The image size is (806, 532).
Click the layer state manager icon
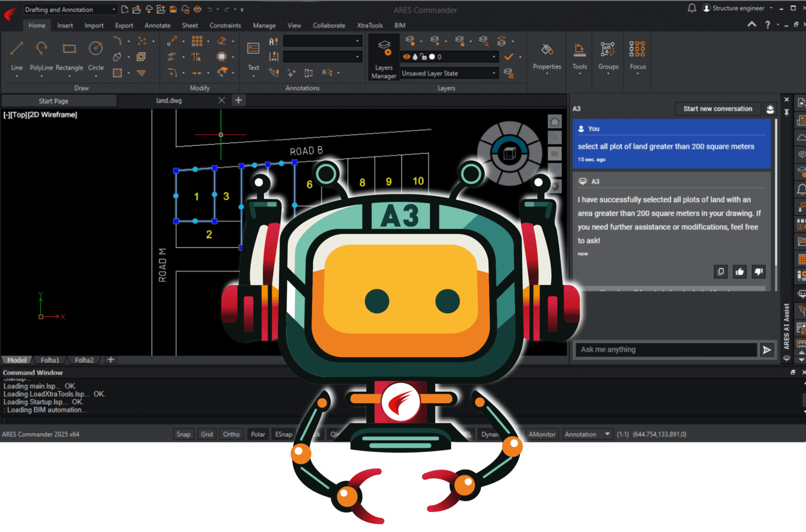[x=508, y=73]
